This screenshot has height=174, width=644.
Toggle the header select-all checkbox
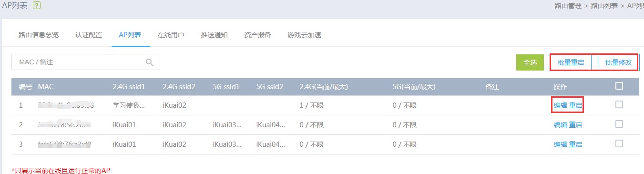619,86
